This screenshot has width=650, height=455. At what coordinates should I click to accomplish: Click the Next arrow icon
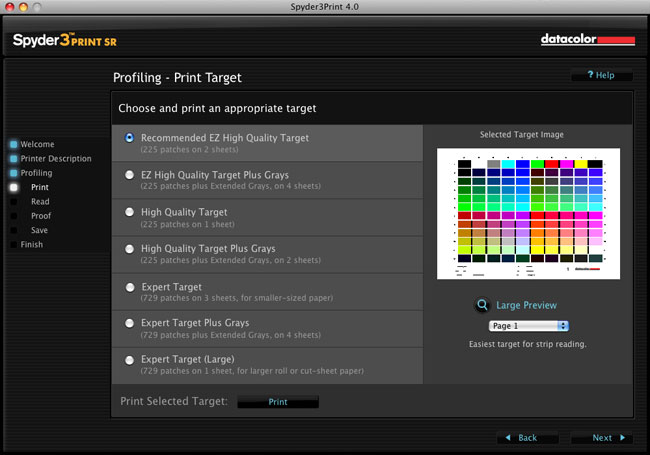(x=622, y=438)
